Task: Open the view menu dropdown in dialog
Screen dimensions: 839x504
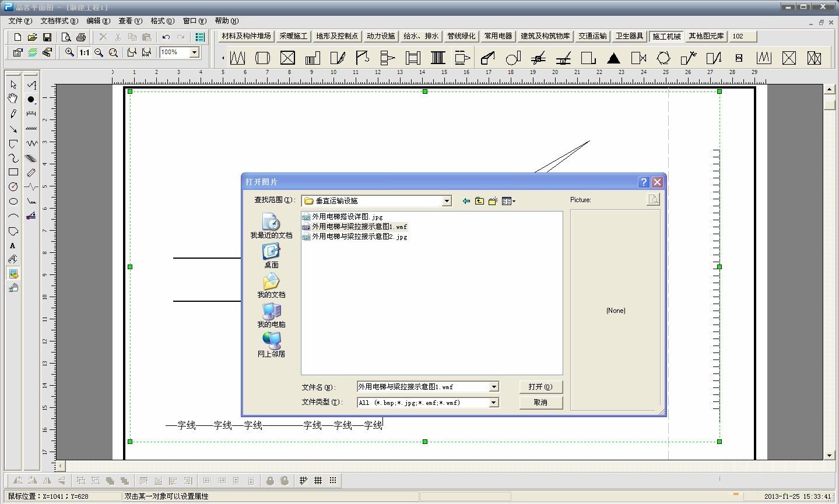Action: (508, 201)
